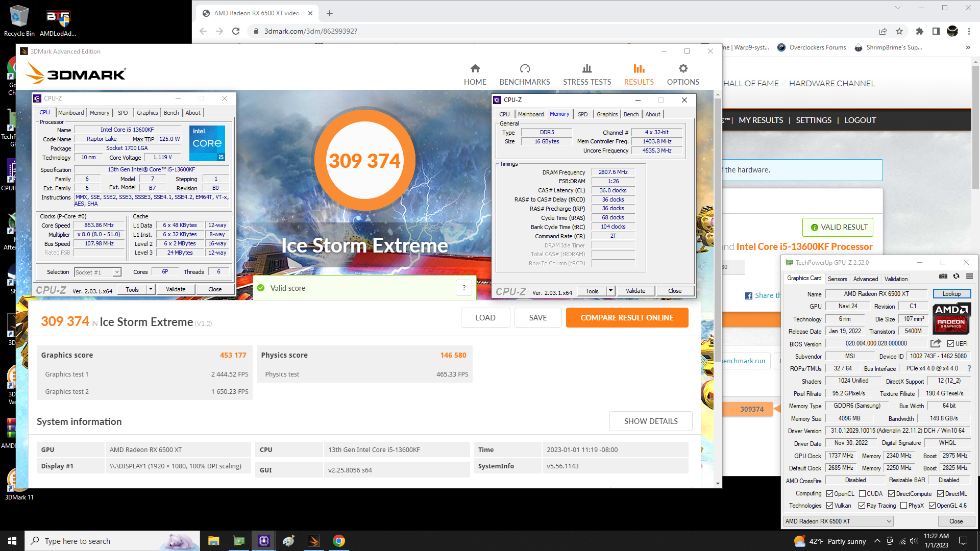Open GPU-Z from the taskbar
The width and height of the screenshot is (980, 551).
[239, 541]
